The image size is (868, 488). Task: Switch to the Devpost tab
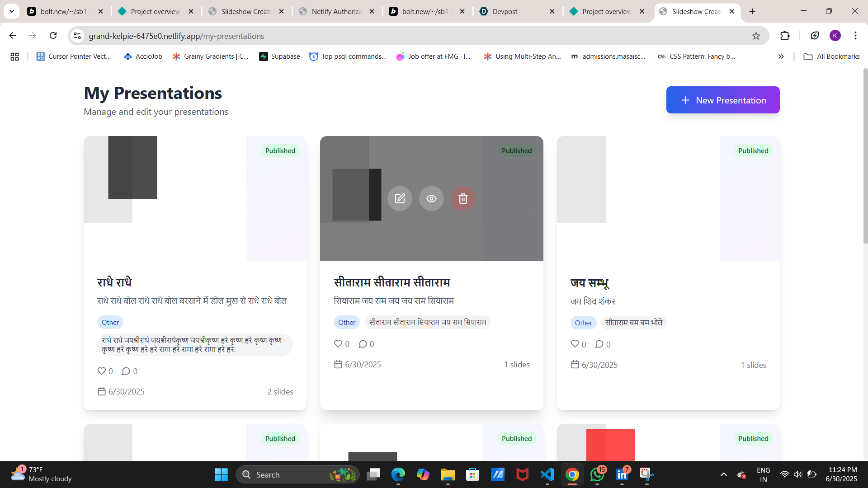pos(505,11)
